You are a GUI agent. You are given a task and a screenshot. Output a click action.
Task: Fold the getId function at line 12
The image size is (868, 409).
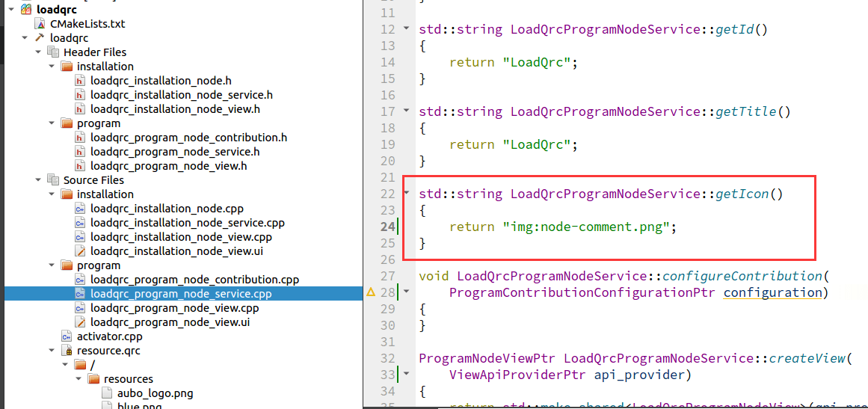point(407,28)
